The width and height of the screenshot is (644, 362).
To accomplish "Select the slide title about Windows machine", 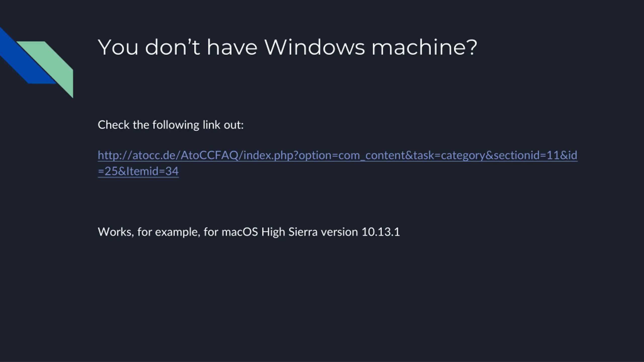I will (287, 47).
